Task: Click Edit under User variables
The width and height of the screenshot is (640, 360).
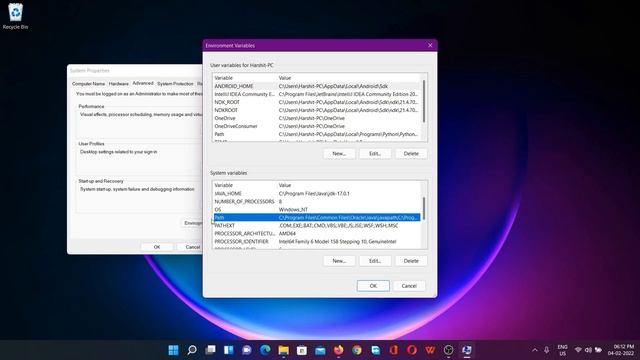Action: pos(375,153)
